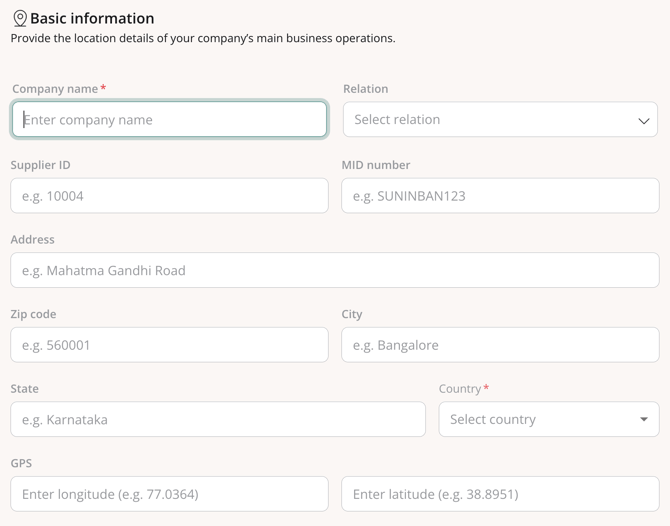Click the Basic information heading
The height and width of the screenshot is (526, 670).
pos(92,18)
